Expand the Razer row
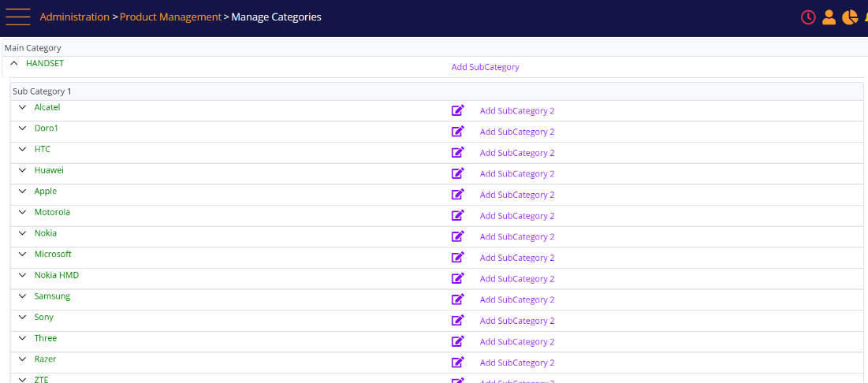The image size is (868, 383). 22,360
